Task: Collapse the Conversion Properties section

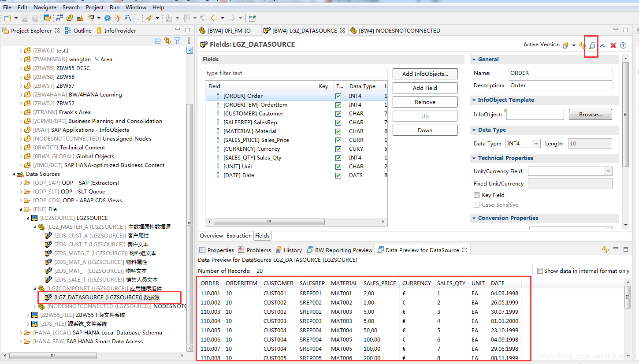Action: tap(474, 218)
